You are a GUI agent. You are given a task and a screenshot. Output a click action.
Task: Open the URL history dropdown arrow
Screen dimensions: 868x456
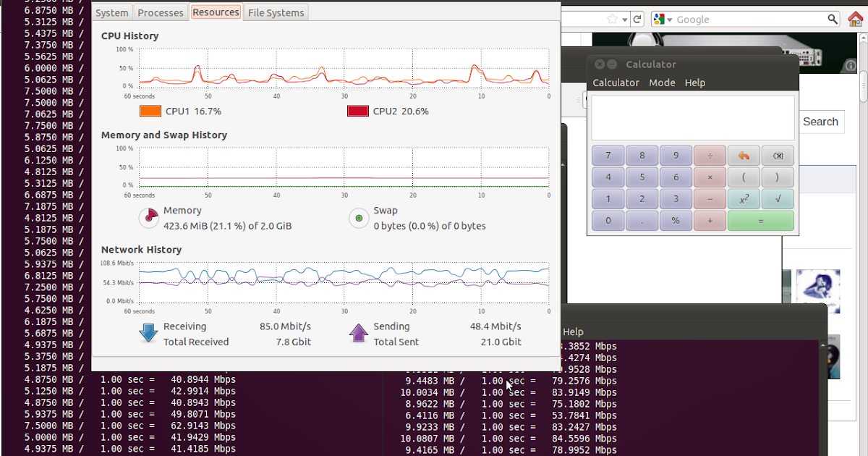pos(626,20)
